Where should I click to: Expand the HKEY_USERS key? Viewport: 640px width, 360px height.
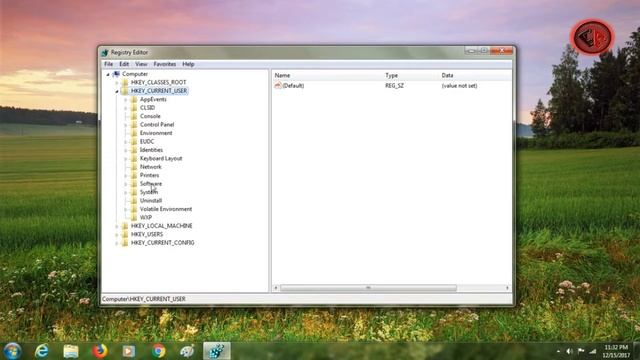coord(117,235)
